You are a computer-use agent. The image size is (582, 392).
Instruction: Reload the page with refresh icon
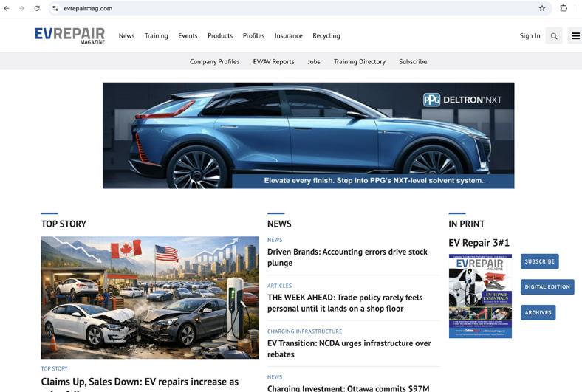[x=37, y=8]
